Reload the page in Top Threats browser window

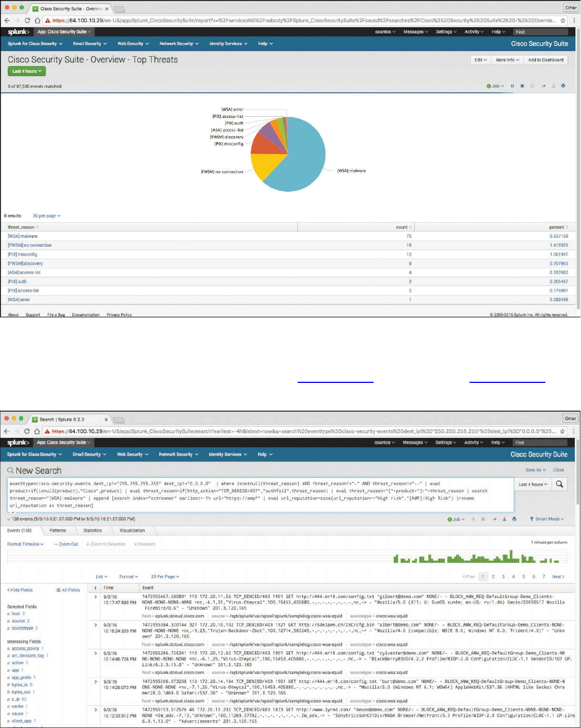27,20
